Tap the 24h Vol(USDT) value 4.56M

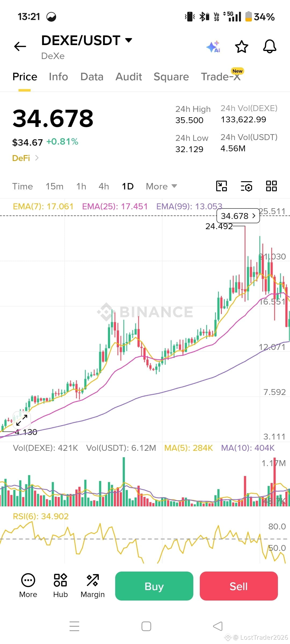[233, 148]
